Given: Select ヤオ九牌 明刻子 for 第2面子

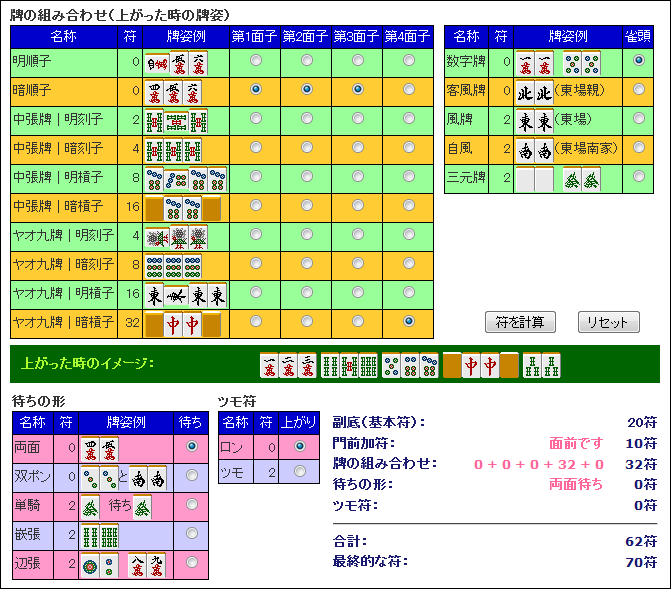Looking at the screenshot, I should pos(307,234).
